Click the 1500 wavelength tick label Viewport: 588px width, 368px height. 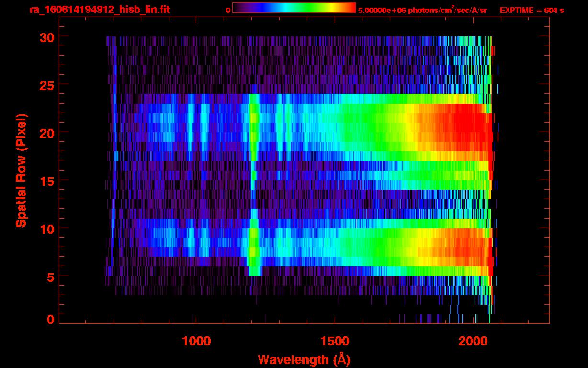pos(335,341)
